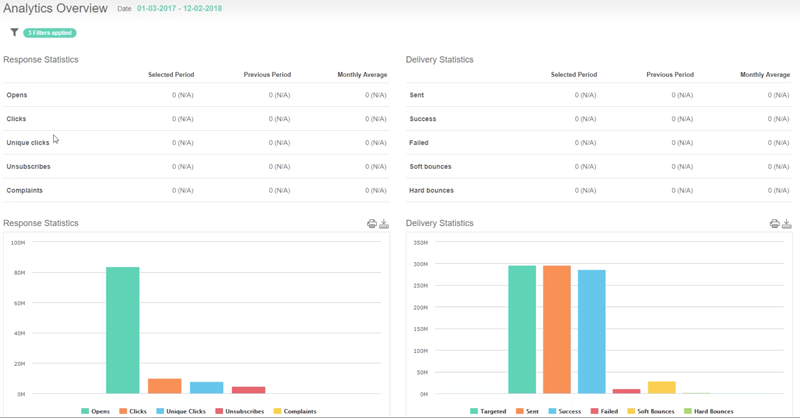Image resolution: width=800 pixels, height=418 pixels.
Task: Toggle the Success legend series
Action: [x=565, y=411]
